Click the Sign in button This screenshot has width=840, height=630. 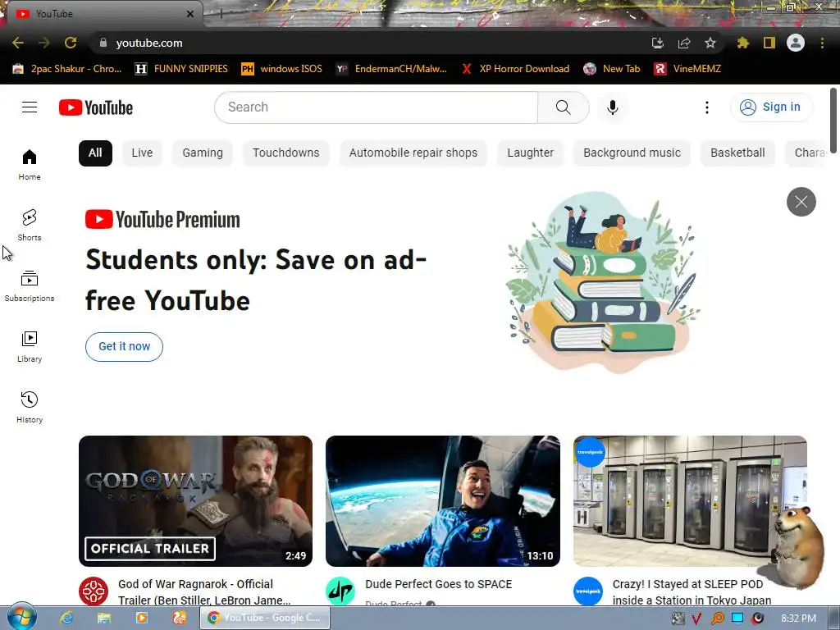coord(771,107)
